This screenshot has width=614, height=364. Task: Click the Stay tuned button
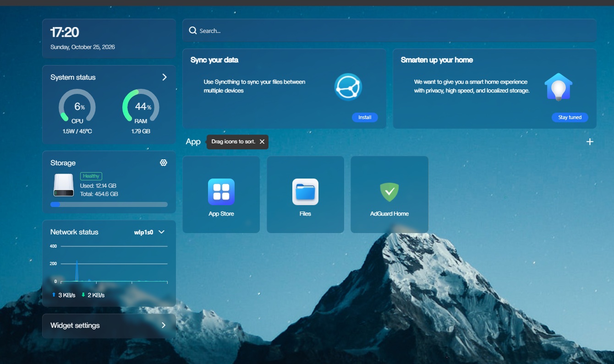(x=570, y=118)
